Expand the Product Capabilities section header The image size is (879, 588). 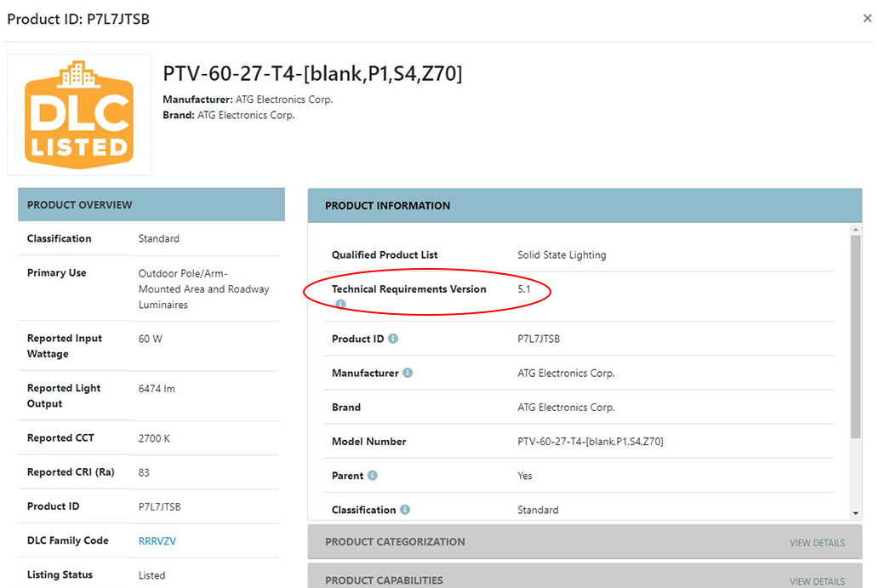coord(384,580)
